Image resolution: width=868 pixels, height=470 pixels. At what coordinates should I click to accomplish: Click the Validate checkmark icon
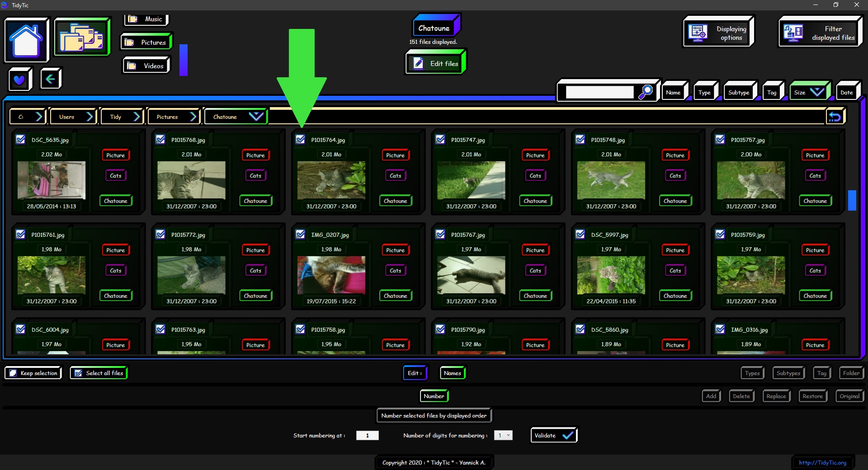[567, 436]
